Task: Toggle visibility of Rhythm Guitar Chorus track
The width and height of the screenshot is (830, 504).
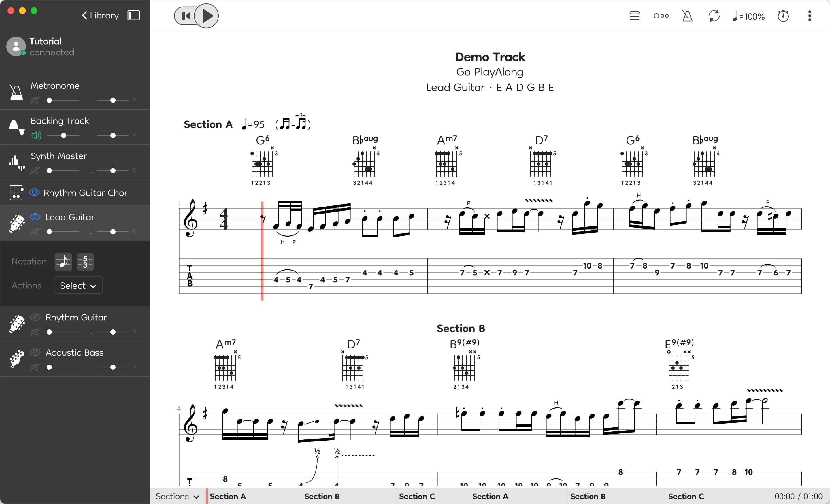Action: (x=37, y=192)
